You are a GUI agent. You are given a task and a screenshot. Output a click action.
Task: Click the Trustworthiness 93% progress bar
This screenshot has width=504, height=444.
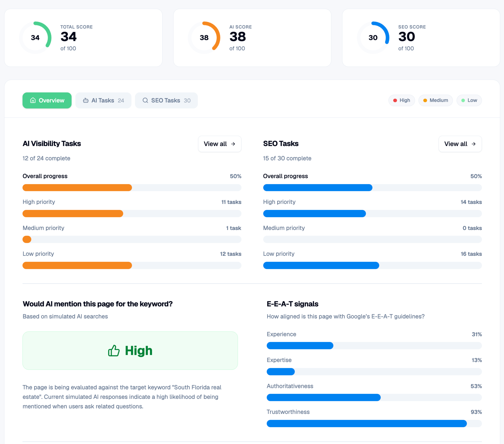pos(374,423)
